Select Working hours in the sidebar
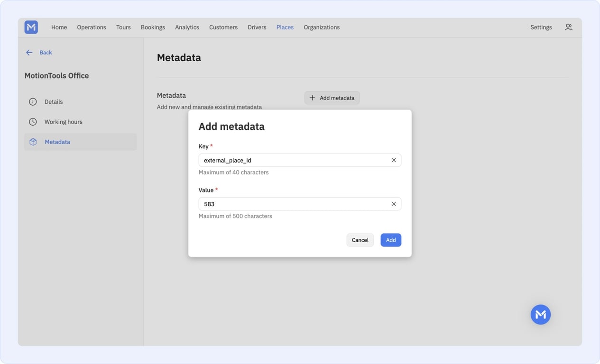This screenshot has width=600, height=364. (80, 122)
